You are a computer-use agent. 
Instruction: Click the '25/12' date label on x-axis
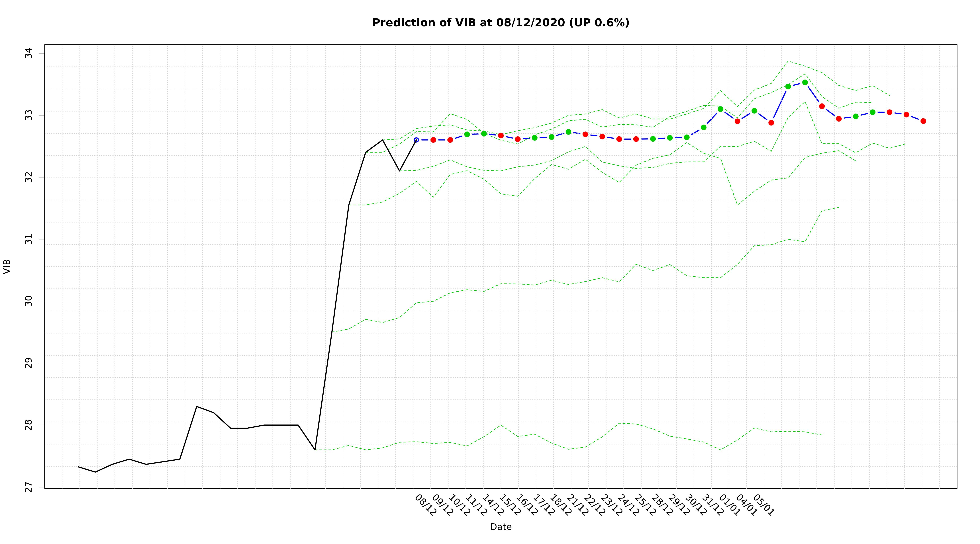(x=645, y=505)
